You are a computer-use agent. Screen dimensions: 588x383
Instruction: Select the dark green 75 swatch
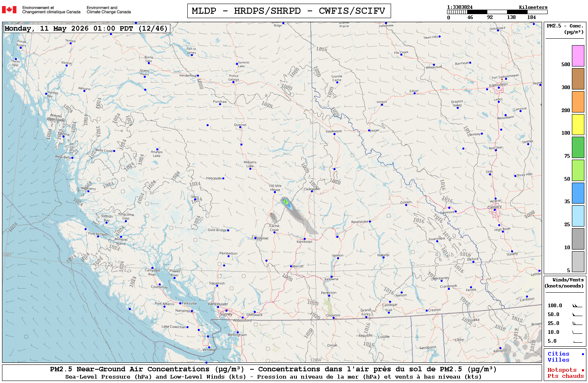pos(578,147)
